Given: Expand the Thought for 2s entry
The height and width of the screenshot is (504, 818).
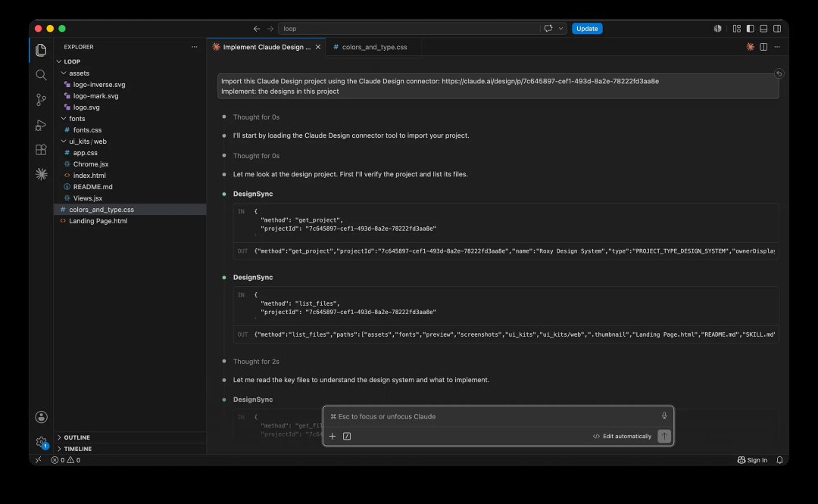Looking at the screenshot, I should (256, 362).
